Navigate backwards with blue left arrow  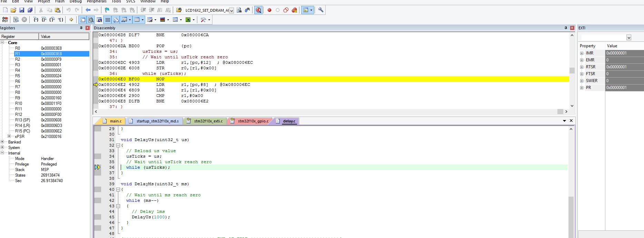coord(88,10)
